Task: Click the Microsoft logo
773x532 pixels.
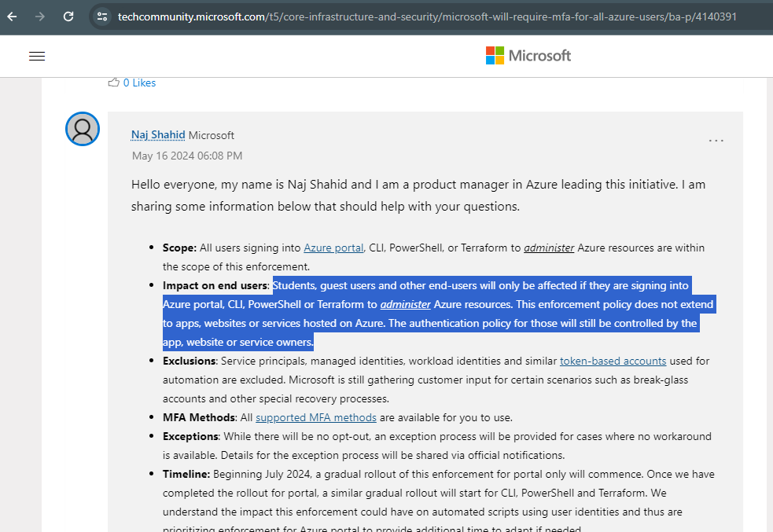Action: pyautogui.click(x=528, y=56)
